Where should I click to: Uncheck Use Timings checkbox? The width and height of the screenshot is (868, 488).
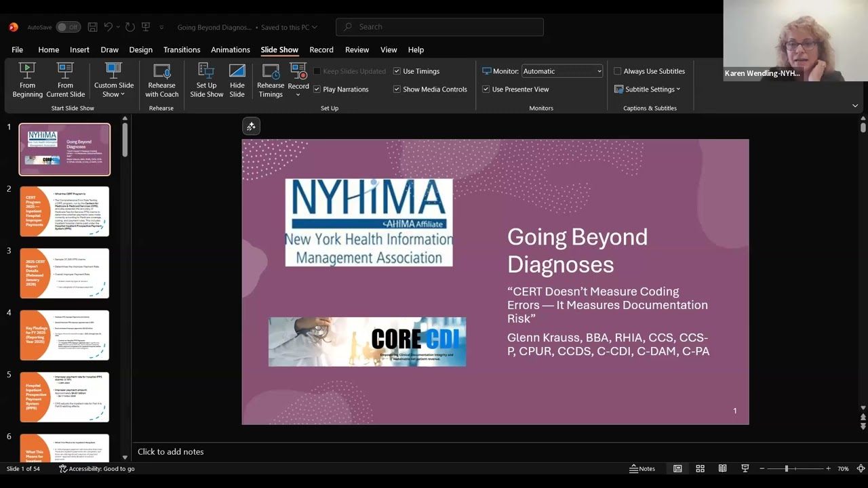click(x=397, y=71)
